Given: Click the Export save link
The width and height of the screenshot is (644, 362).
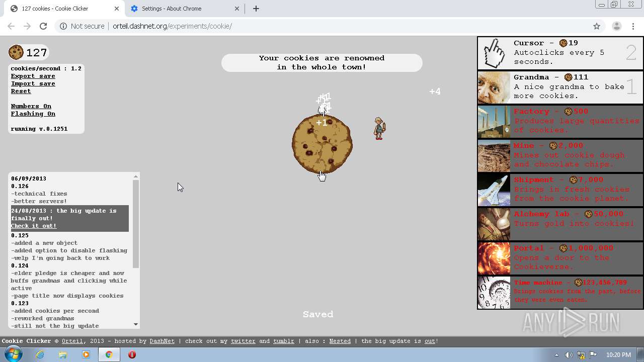Looking at the screenshot, I should click(x=33, y=76).
